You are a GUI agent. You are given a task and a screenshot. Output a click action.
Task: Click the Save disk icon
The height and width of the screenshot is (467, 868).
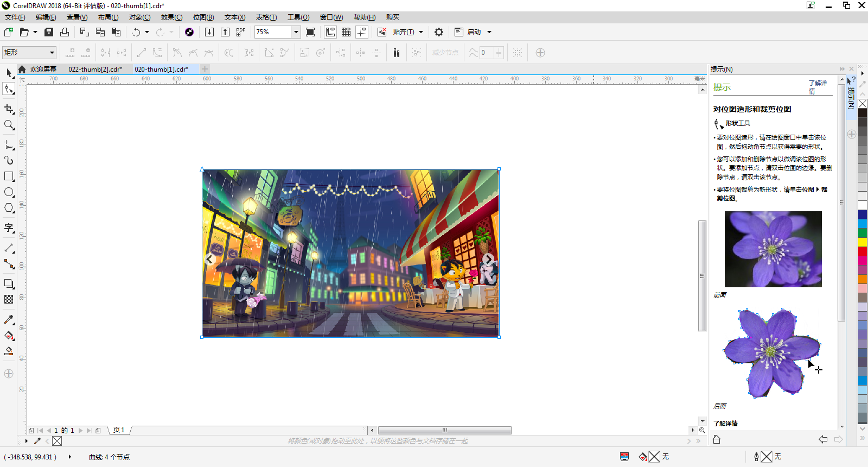(49, 32)
